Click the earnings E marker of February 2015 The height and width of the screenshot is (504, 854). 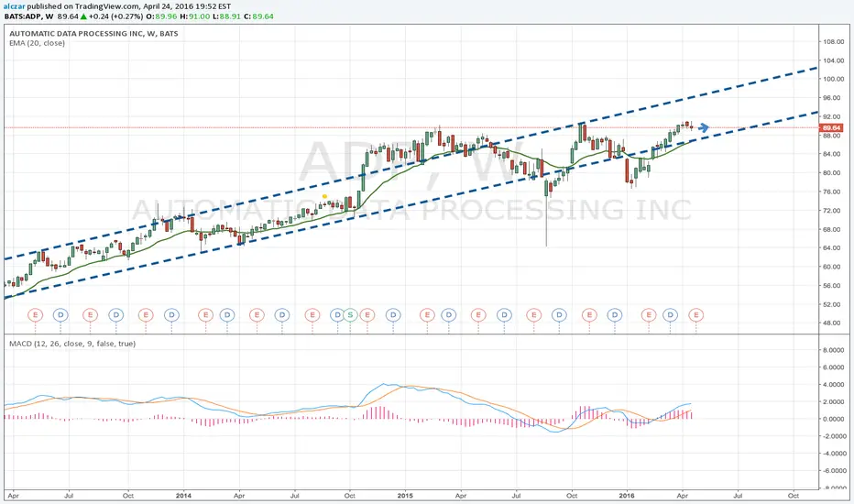(428, 315)
